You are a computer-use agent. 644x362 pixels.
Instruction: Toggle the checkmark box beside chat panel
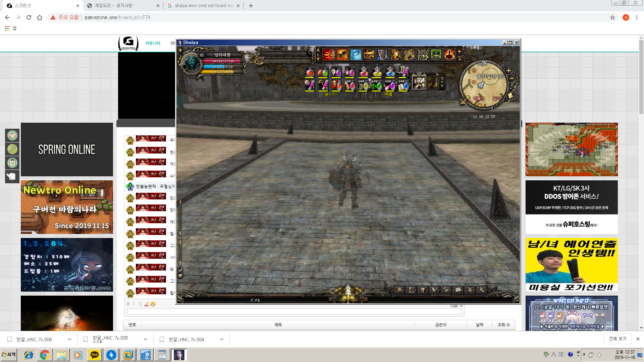(x=180, y=269)
